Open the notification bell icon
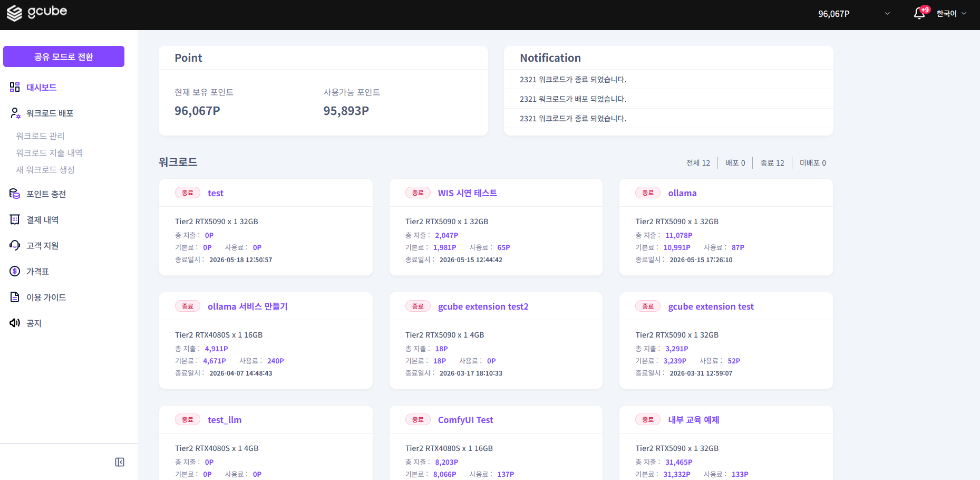980x480 pixels. point(919,14)
